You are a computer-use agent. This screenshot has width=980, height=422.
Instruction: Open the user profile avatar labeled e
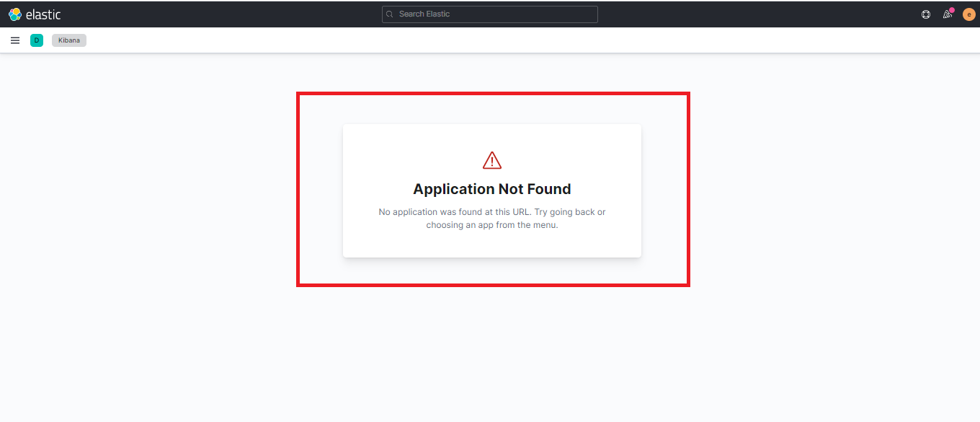(x=968, y=14)
